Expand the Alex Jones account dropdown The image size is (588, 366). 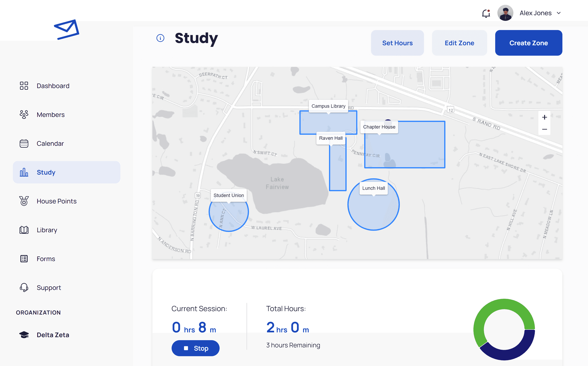[x=559, y=13]
